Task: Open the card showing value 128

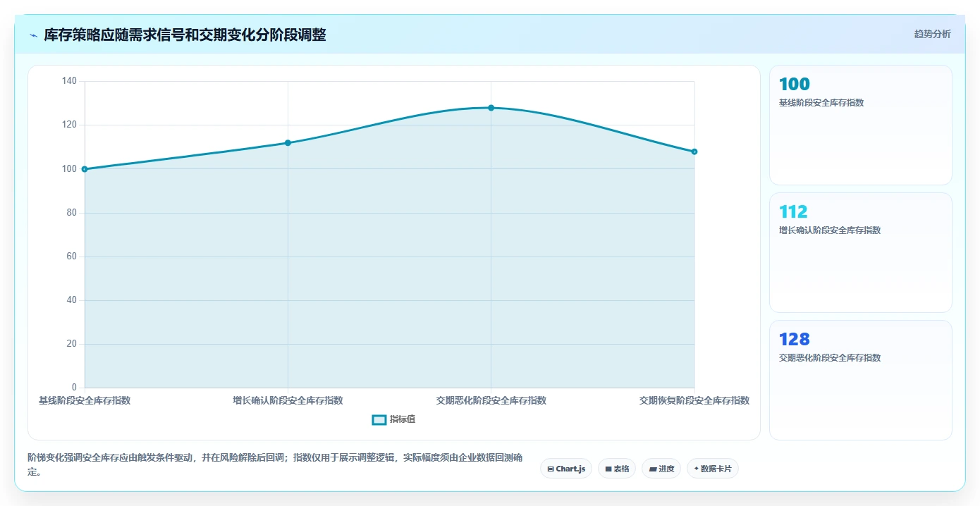Action: point(860,381)
